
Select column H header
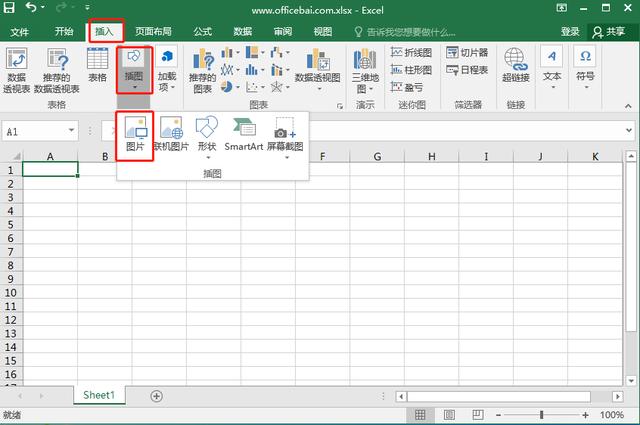tap(431, 156)
